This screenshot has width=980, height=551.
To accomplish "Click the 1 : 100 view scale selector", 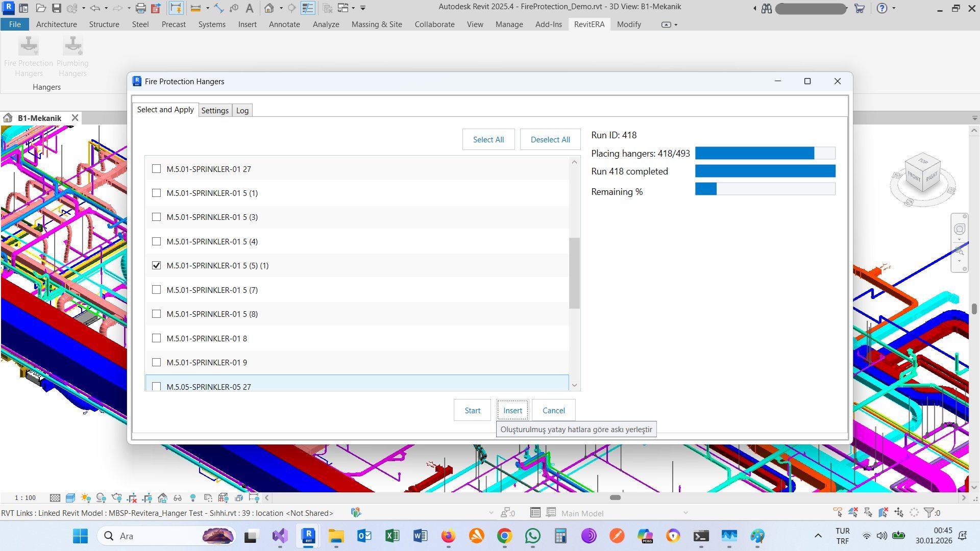I will point(25,497).
